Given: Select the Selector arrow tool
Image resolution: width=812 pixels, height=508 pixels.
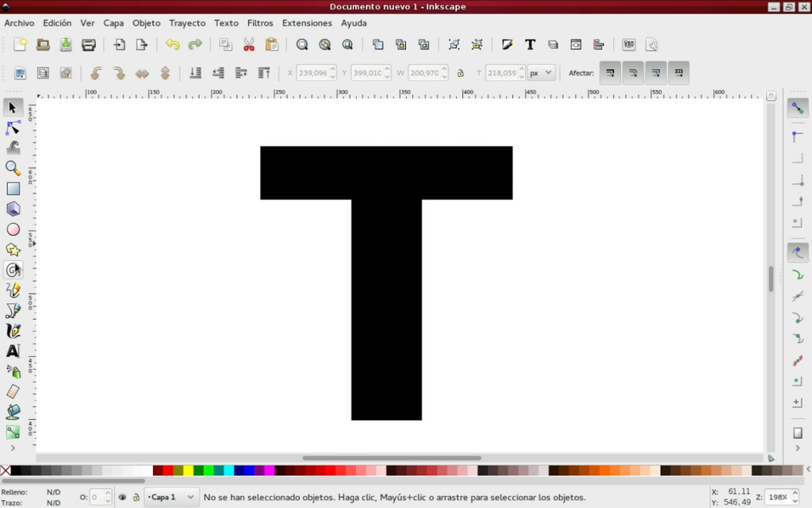Looking at the screenshot, I should point(13,107).
